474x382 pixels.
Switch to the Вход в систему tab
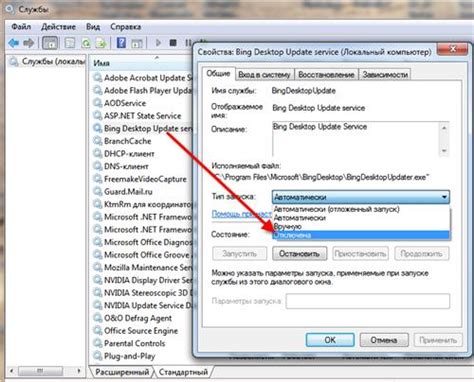(264, 75)
